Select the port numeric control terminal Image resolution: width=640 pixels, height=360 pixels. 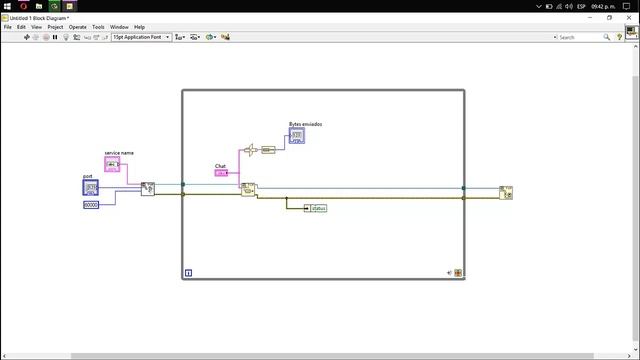pyautogui.click(x=91, y=187)
